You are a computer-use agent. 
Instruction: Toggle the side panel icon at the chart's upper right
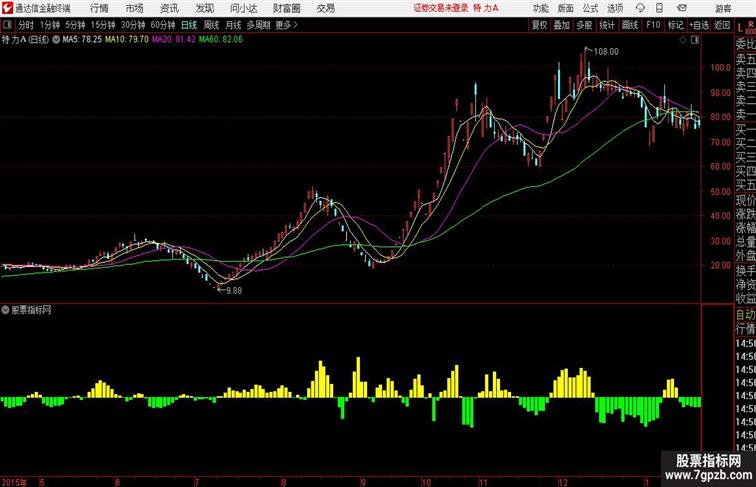(x=695, y=40)
